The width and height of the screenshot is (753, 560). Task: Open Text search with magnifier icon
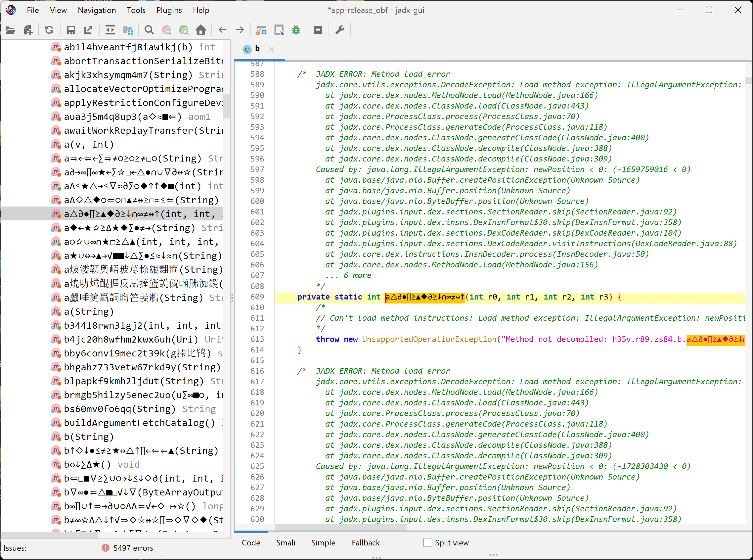pyautogui.click(x=149, y=30)
